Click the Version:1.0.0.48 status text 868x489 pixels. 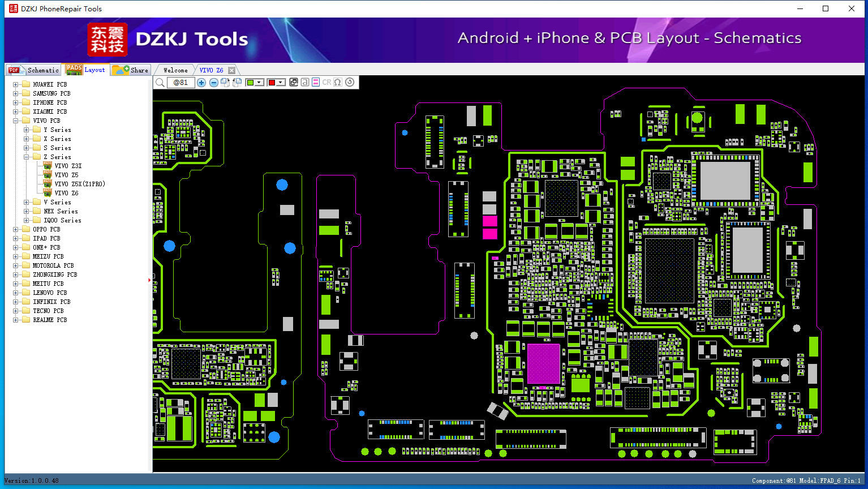click(32, 481)
